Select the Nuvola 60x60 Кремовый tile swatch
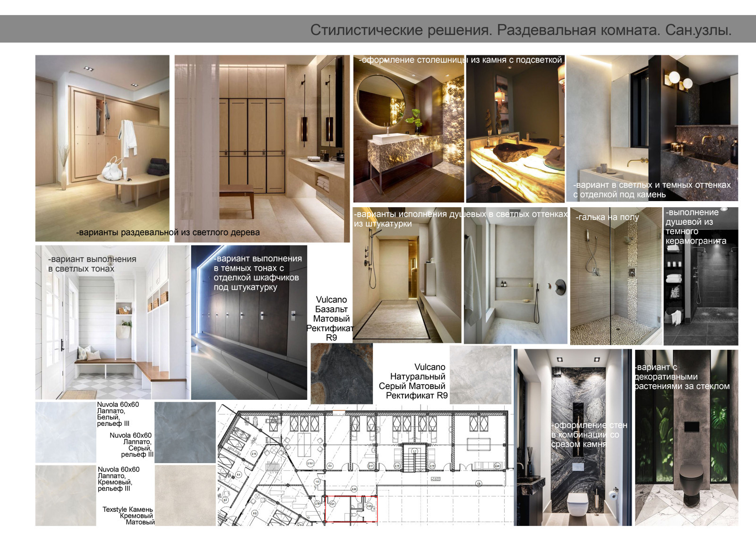756x541 pixels. (x=66, y=495)
